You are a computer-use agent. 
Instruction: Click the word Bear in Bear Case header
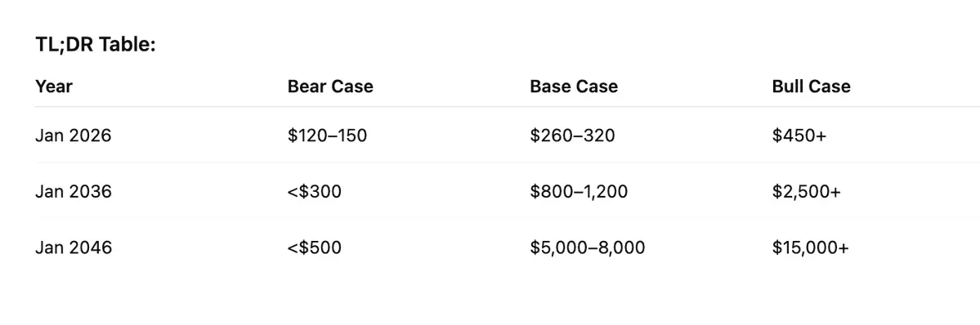pyautogui.click(x=306, y=87)
